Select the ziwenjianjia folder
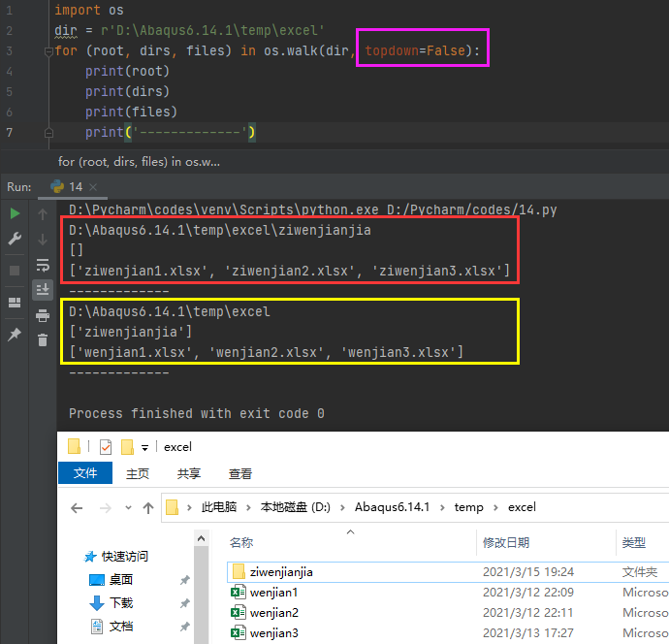Screen dimensions: 669x644 click(281, 572)
